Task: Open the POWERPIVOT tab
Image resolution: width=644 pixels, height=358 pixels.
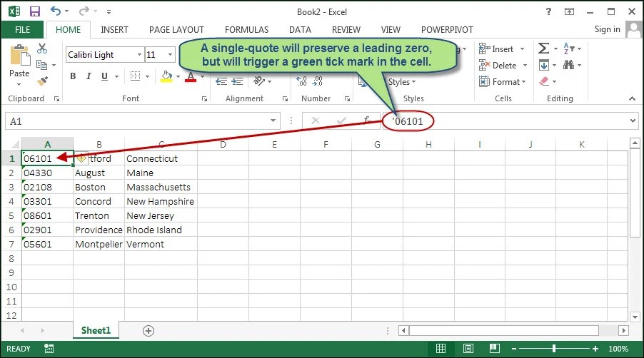Action: [447, 29]
